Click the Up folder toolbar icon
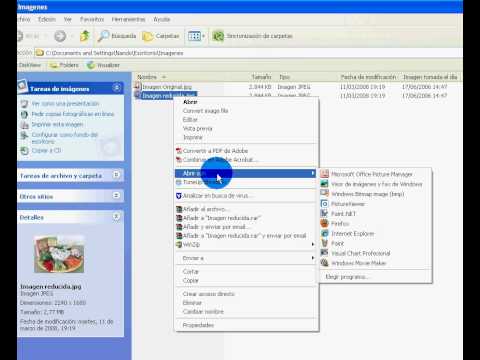Viewport: 480px width, 360px height. pos(85,36)
